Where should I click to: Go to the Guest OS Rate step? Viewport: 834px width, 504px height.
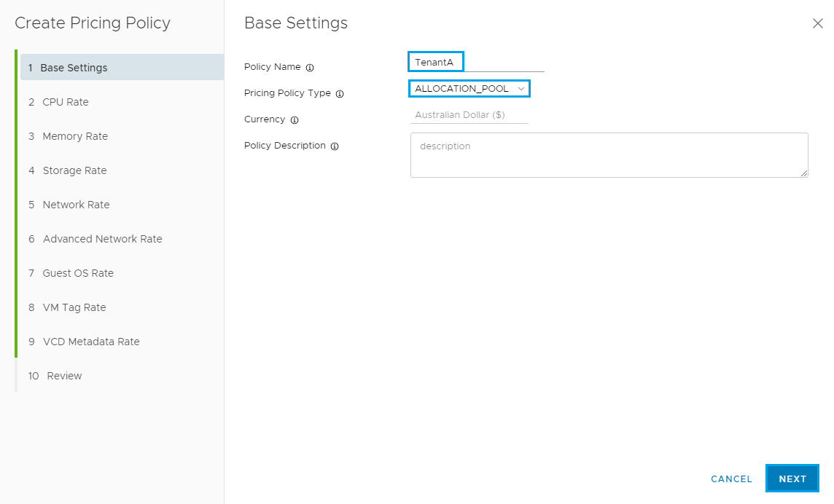78,273
